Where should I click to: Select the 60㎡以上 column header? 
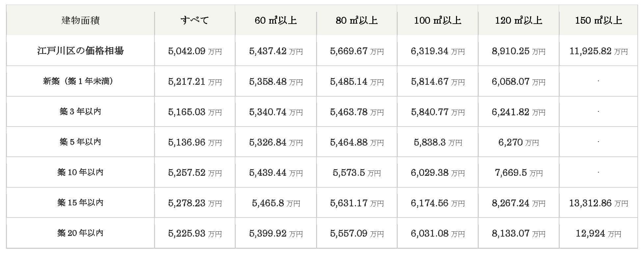(276, 20)
